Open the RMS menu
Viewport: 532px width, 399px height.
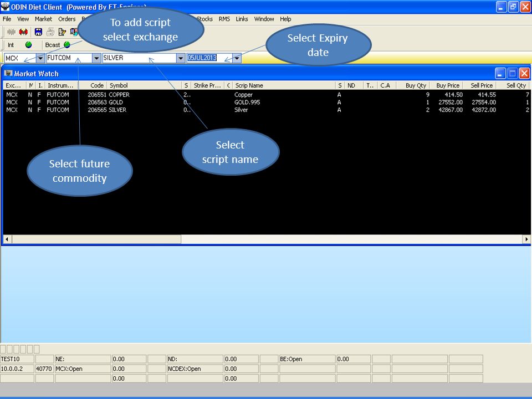(x=224, y=19)
